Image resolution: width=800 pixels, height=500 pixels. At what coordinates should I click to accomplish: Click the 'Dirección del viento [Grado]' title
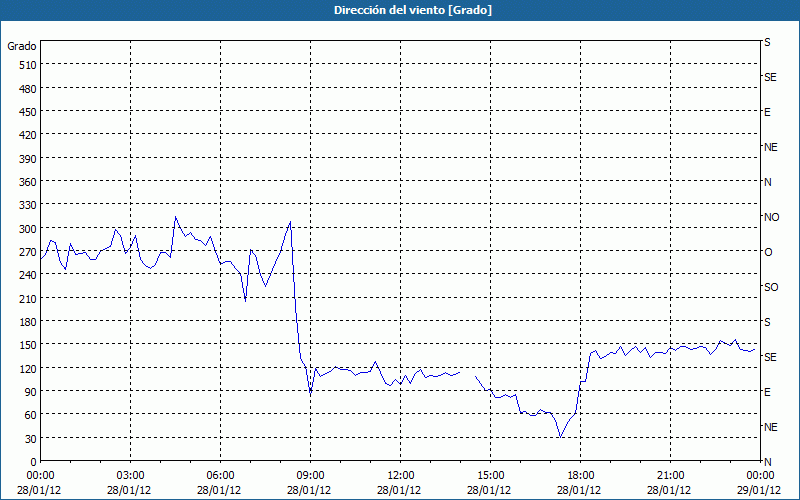pos(413,10)
